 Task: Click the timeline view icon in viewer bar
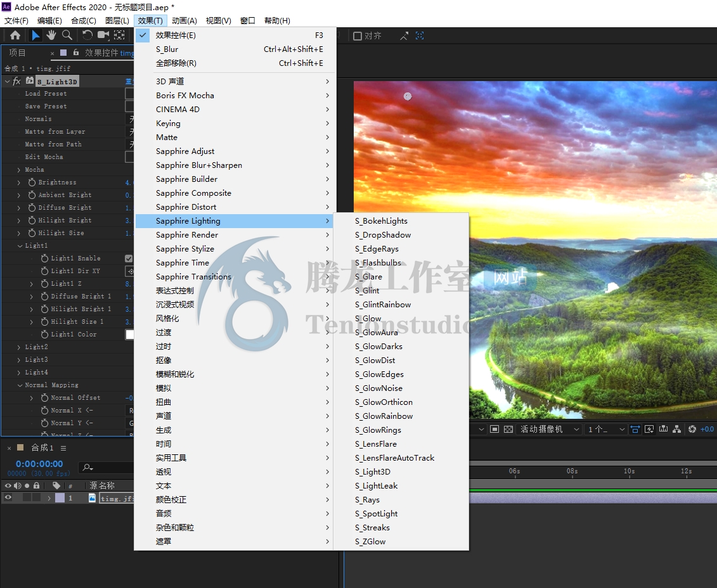click(x=664, y=429)
